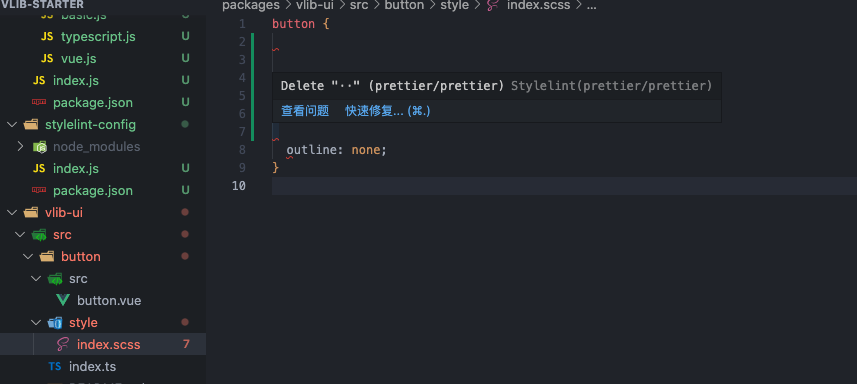Click the Vue logo icon beside button.vue

point(63,300)
